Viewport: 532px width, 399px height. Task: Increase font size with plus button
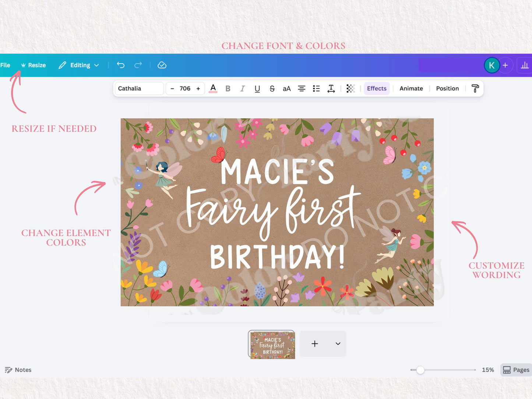pyautogui.click(x=198, y=88)
